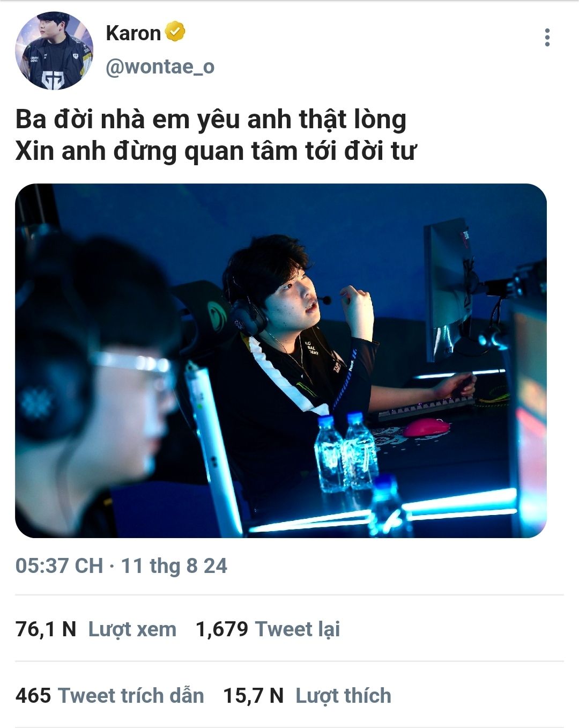Viewport: 579px width, 728px height.
Task: Tap the Tweet trích dẫn label
Action: [131, 695]
